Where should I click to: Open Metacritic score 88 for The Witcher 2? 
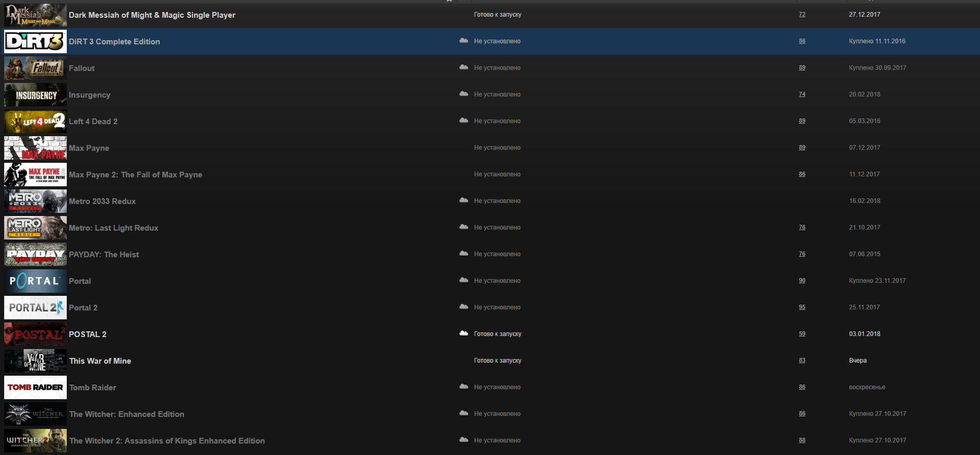tap(802, 440)
